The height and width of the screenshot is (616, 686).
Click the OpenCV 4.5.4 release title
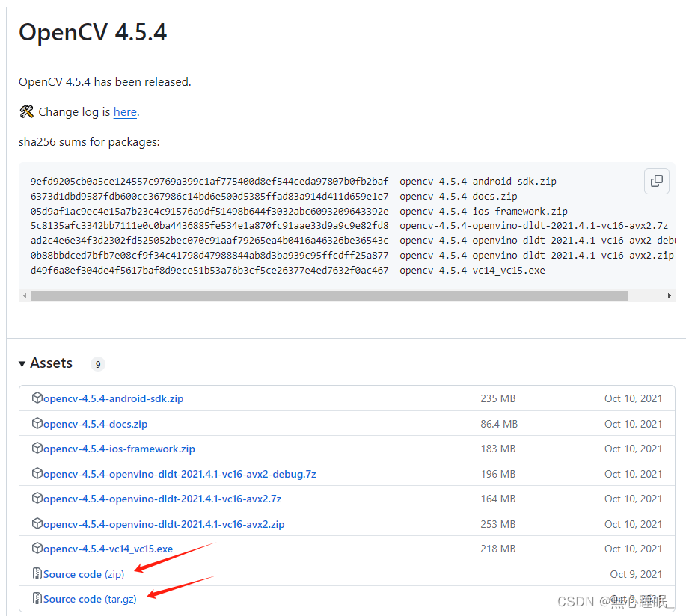coord(93,32)
